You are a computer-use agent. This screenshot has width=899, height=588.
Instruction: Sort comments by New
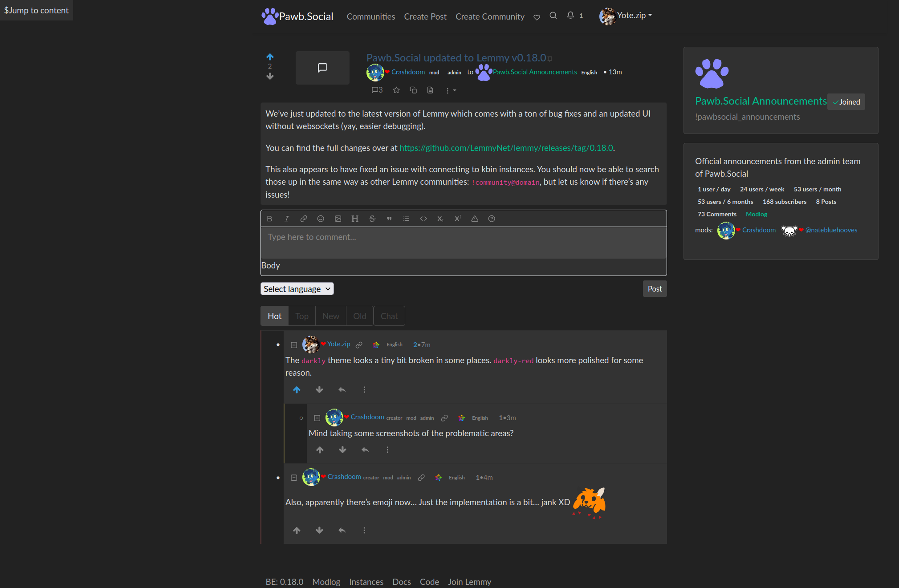tap(331, 316)
